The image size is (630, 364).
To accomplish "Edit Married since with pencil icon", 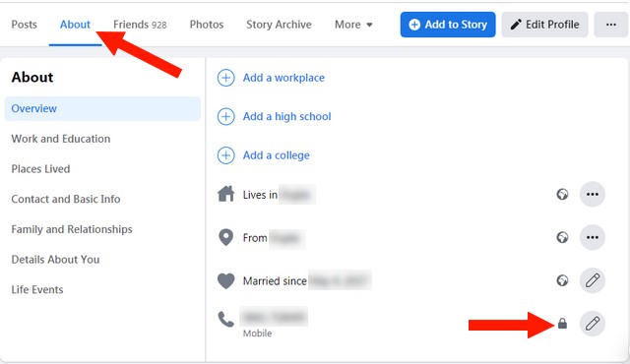I will pos(593,280).
